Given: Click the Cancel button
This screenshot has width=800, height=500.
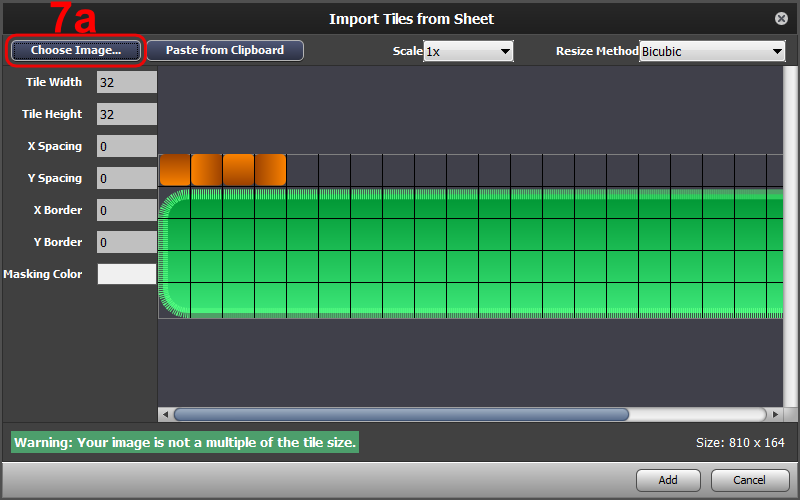Looking at the screenshot, I should click(749, 480).
